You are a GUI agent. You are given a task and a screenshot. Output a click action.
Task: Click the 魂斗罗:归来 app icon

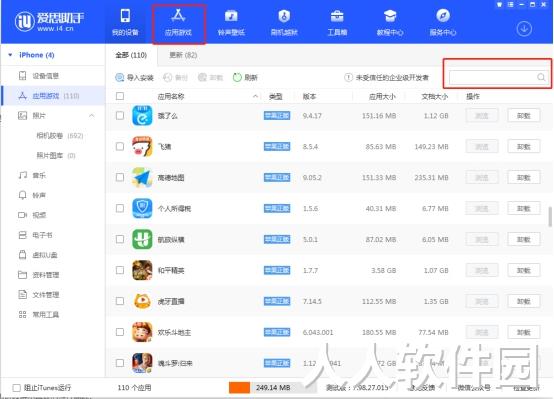[142, 363]
